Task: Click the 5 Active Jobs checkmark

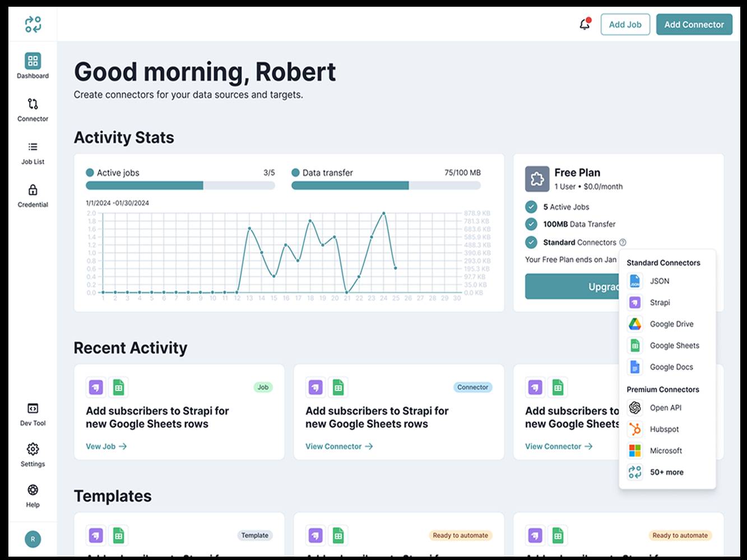Action: pos(531,207)
